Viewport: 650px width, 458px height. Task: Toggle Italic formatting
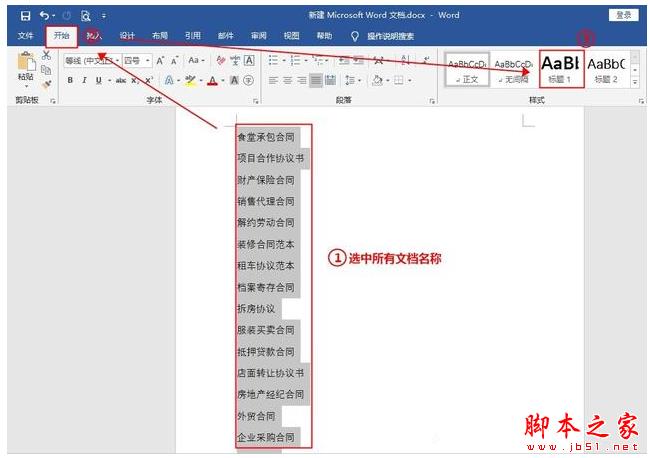point(84,80)
